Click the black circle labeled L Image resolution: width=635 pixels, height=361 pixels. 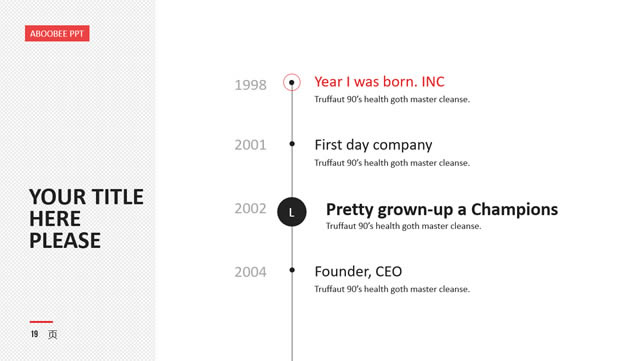pos(292,212)
